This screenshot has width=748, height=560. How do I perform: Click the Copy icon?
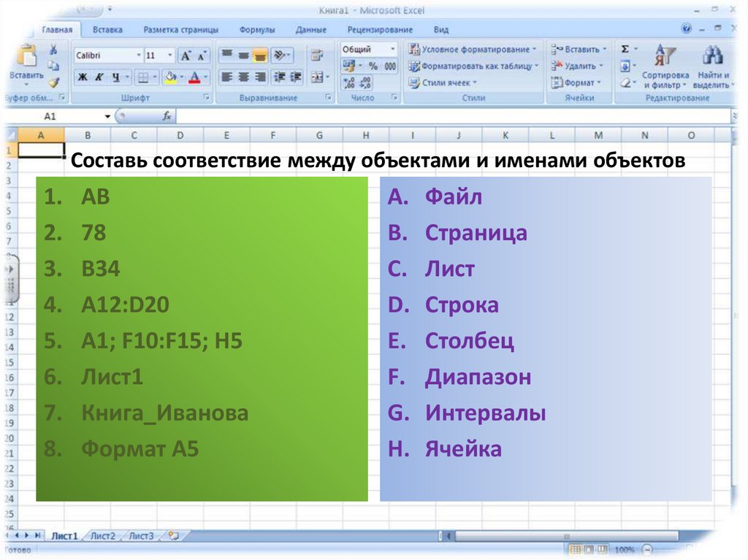pyautogui.click(x=53, y=66)
